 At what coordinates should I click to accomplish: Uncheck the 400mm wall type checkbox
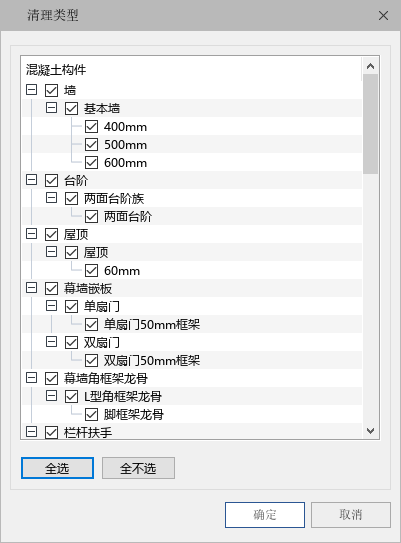pos(91,127)
